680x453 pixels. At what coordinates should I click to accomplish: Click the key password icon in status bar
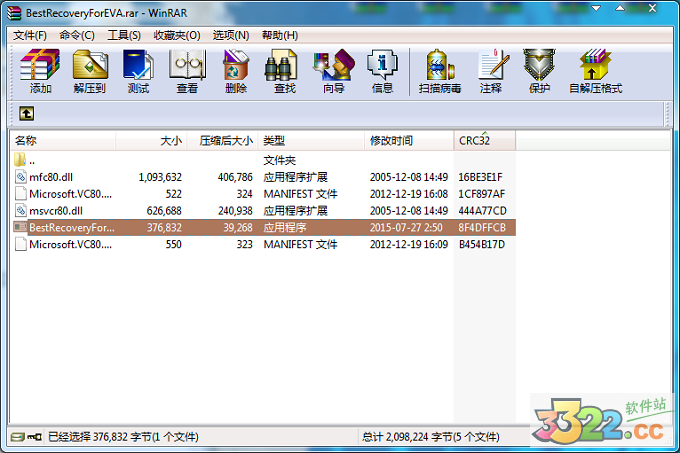(x=35, y=437)
